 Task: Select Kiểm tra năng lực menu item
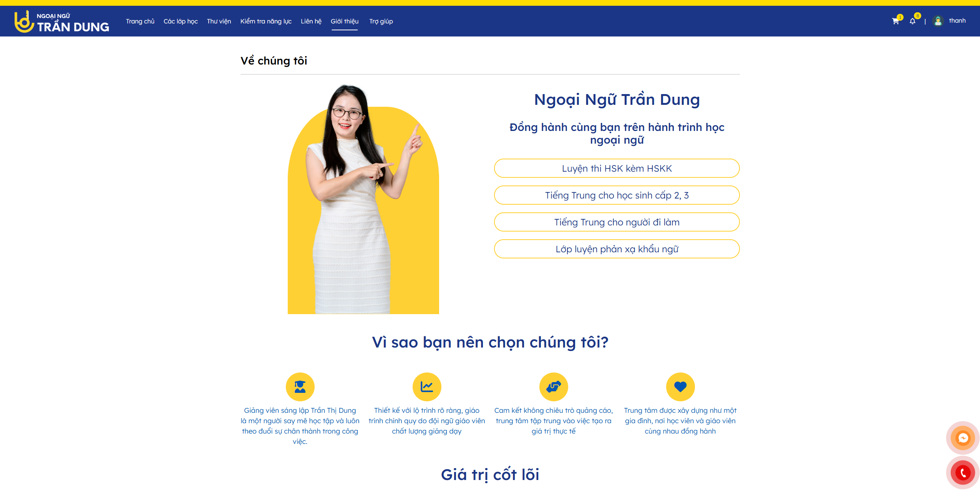click(266, 22)
